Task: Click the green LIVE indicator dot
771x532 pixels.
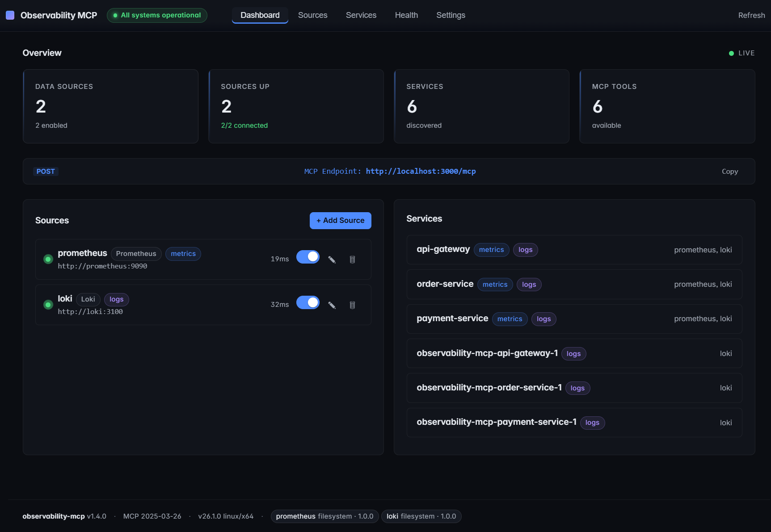Action: tap(731, 53)
